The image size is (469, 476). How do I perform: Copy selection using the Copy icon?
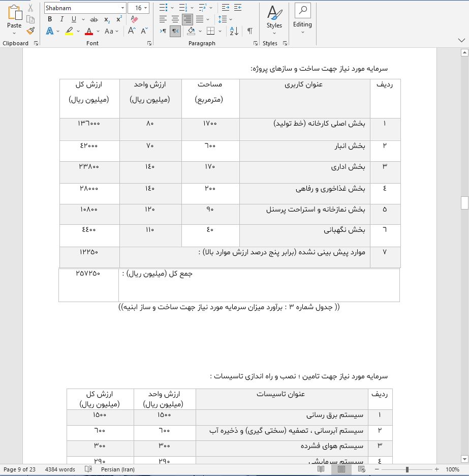coord(30,19)
